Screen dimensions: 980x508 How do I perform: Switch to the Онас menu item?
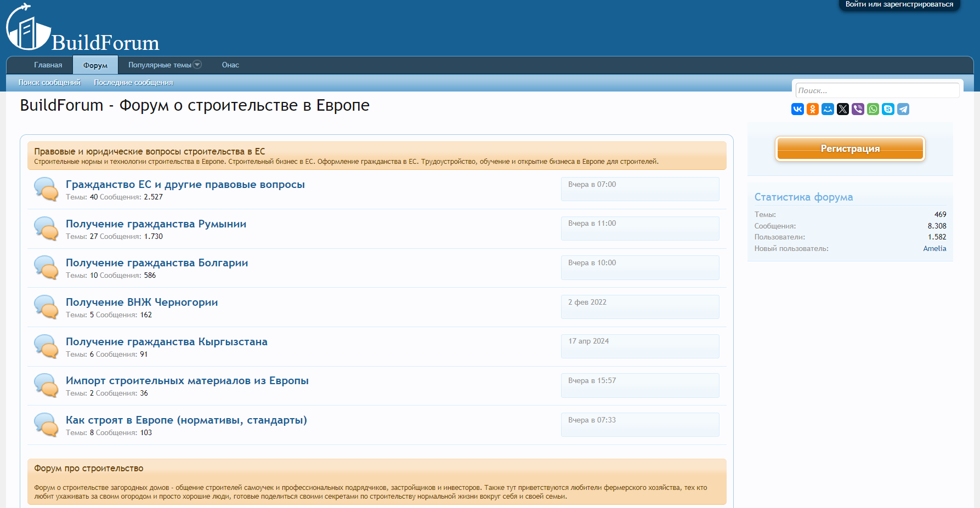[230, 65]
